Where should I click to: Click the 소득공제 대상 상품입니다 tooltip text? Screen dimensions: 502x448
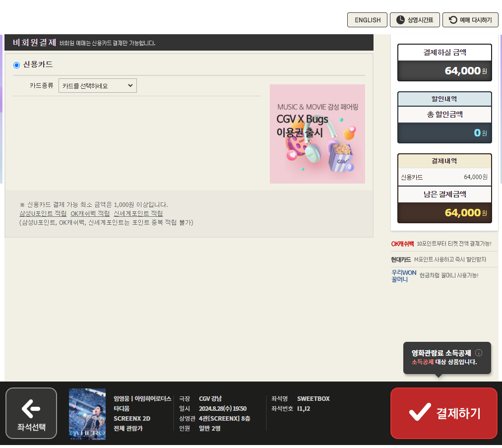pos(444,362)
